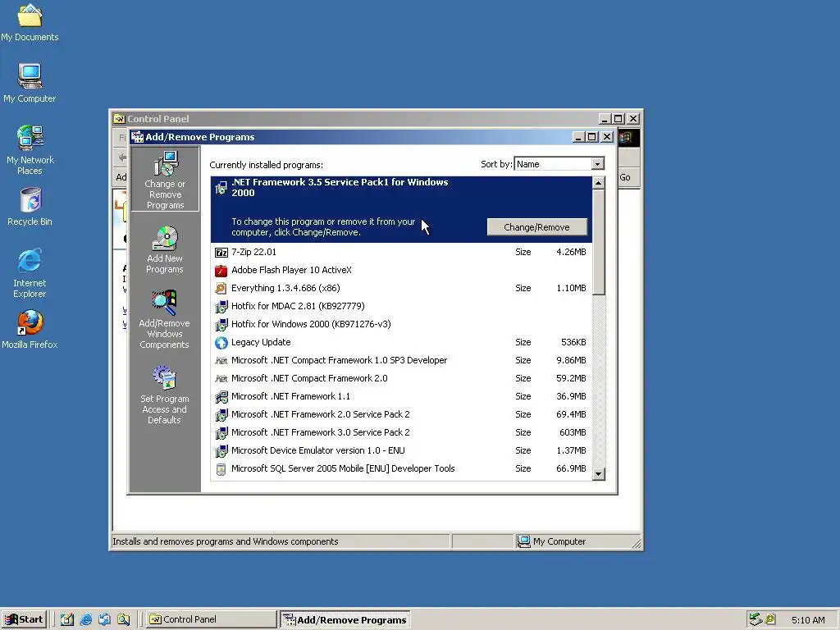Open Add/Remove Windows Components sidebar icon
This screenshot has width=840, height=630.
tap(164, 319)
